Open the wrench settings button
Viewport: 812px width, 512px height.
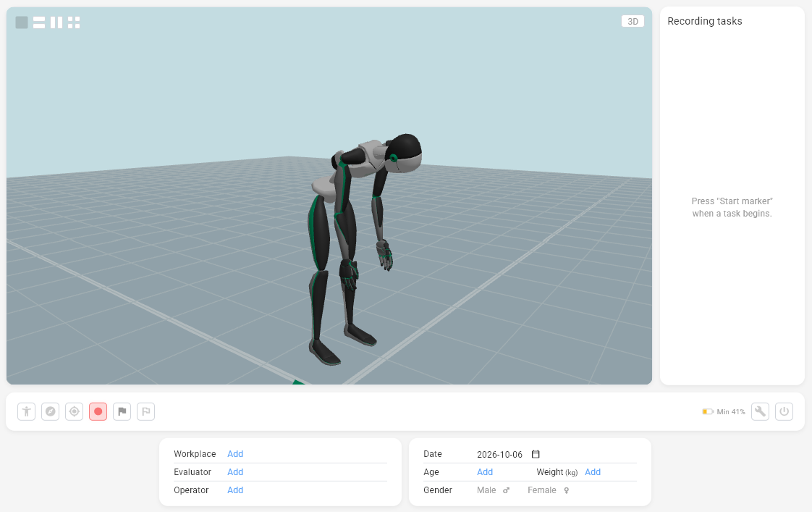point(760,411)
